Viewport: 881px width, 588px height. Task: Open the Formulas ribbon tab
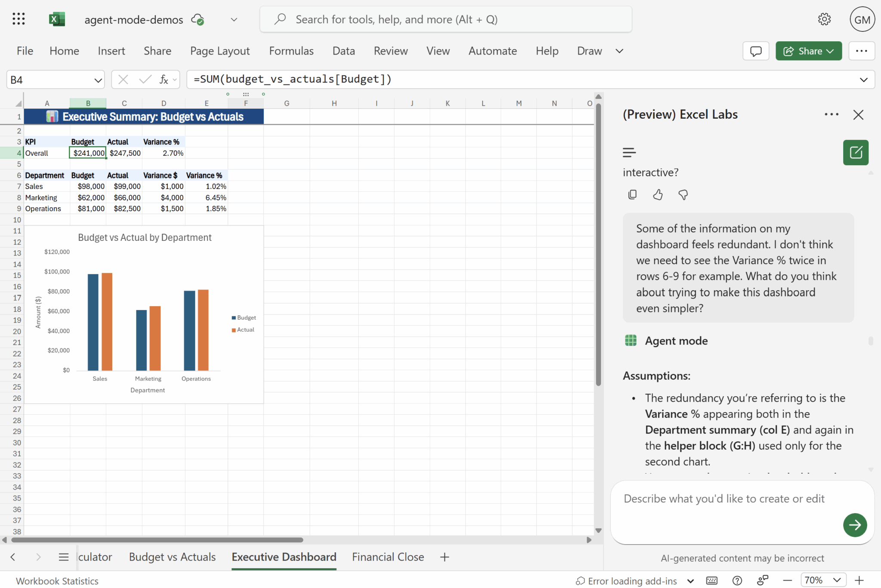point(291,51)
